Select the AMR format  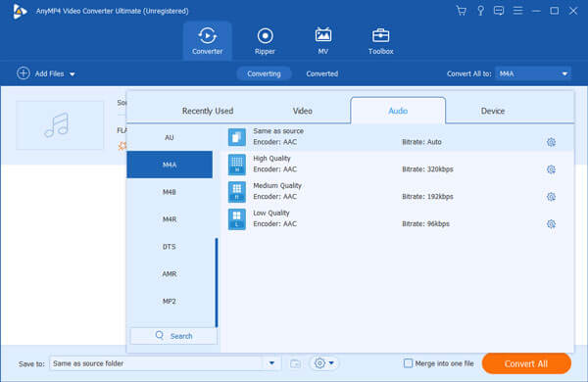pos(170,274)
